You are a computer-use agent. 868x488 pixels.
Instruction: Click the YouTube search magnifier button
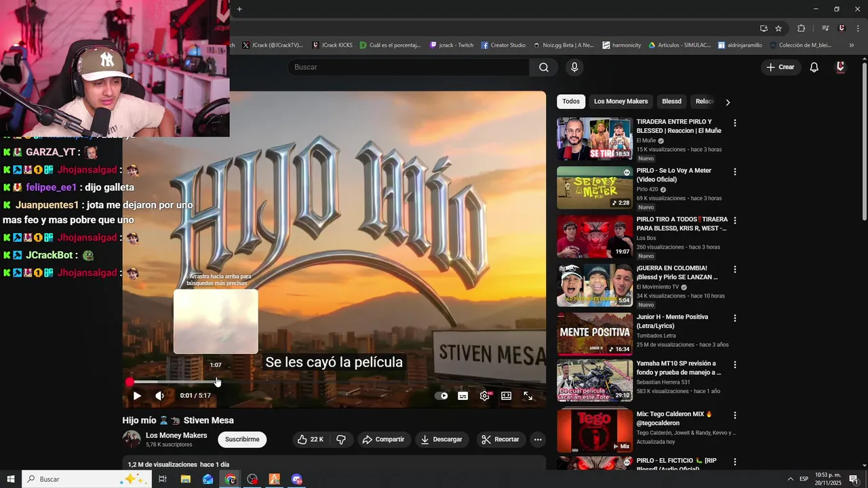(544, 67)
